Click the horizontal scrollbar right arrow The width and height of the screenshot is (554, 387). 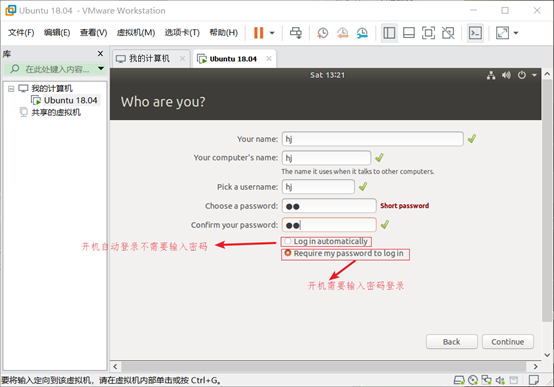click(536, 367)
